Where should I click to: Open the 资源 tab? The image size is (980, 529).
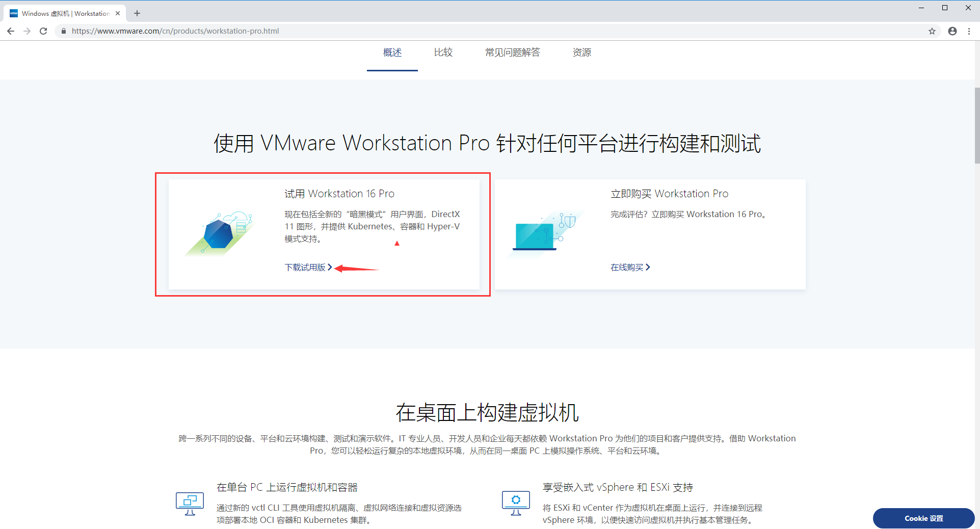tap(582, 52)
